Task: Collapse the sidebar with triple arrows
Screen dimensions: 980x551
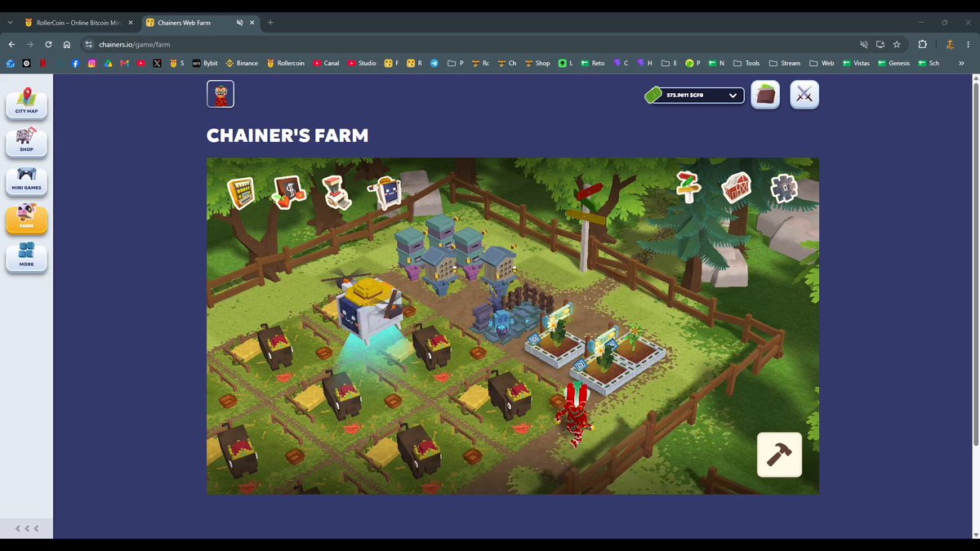Action: pos(27,529)
